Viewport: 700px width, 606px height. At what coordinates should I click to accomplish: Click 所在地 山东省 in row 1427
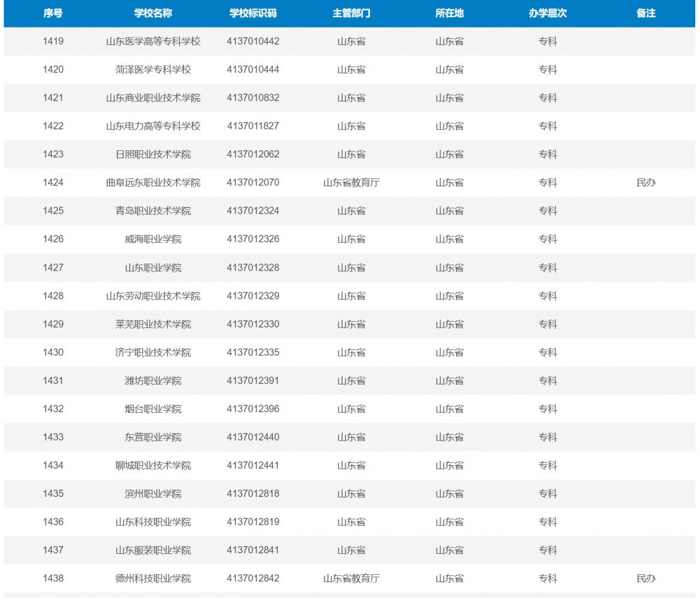click(x=450, y=268)
